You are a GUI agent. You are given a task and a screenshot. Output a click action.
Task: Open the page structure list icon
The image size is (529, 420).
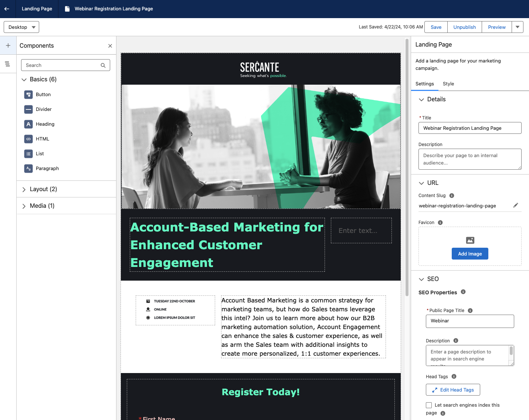click(x=7, y=64)
